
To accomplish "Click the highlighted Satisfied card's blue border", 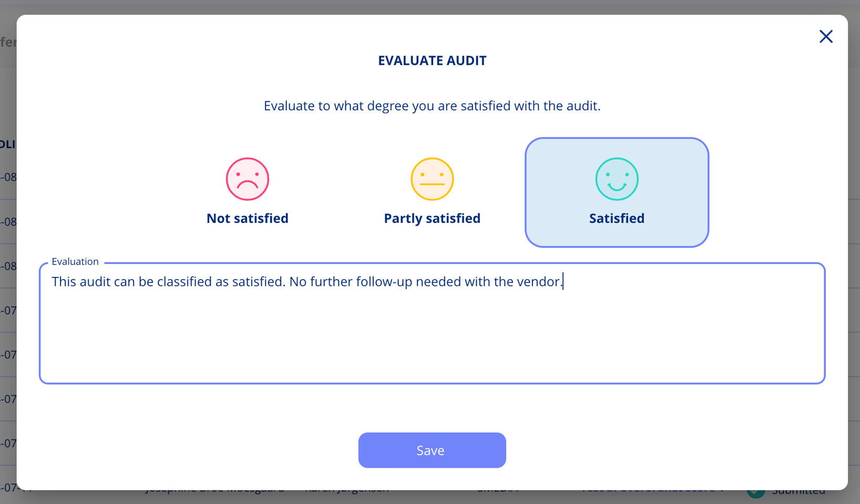I will pos(526,192).
